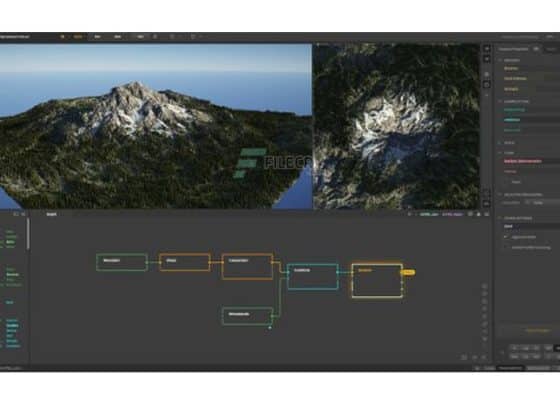
Task: Click the boxed square icon in the viewport side strip
Action: pyautogui.click(x=486, y=85)
